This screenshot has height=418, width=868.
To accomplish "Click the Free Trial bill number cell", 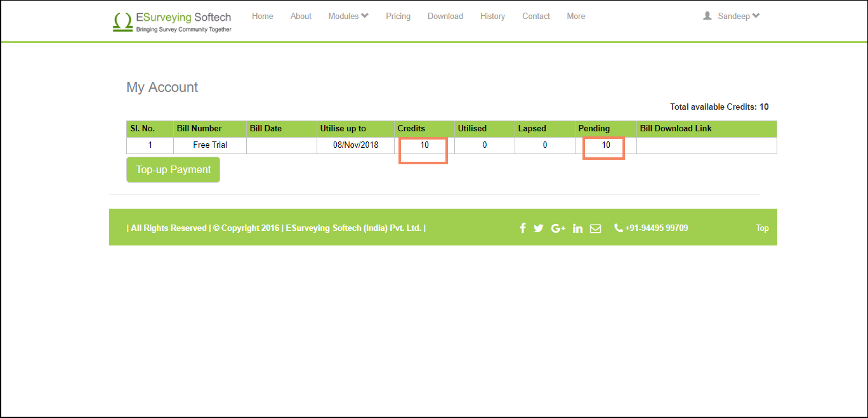I will click(210, 145).
